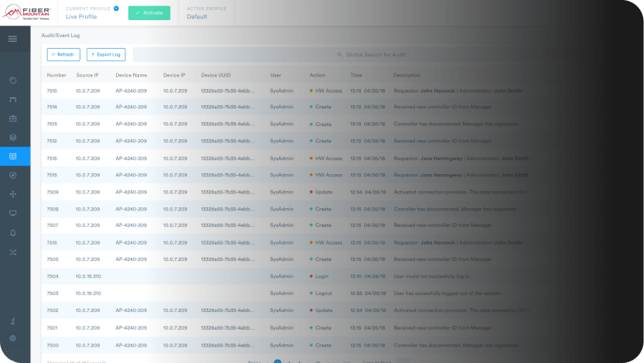Image resolution: width=644 pixels, height=363 pixels.
Task: Open the shuffle crossed-arrows sidebar icon
Action: (x=12, y=252)
